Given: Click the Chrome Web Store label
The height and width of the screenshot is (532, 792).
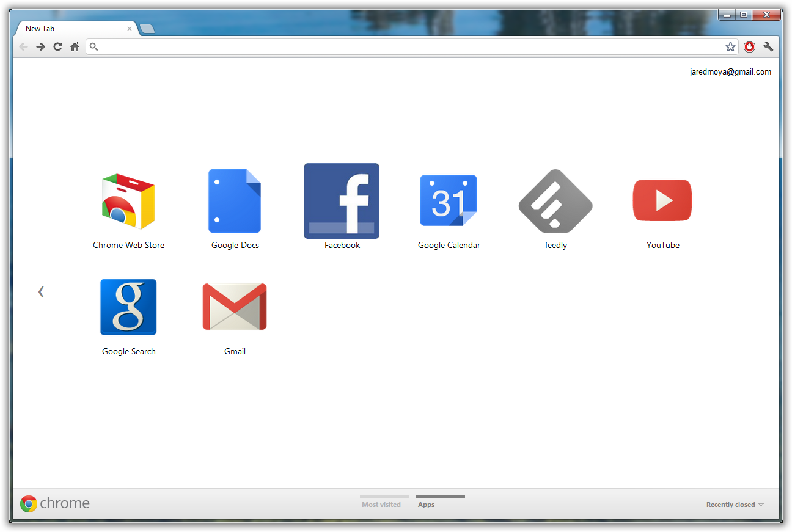Looking at the screenshot, I should coord(128,246).
